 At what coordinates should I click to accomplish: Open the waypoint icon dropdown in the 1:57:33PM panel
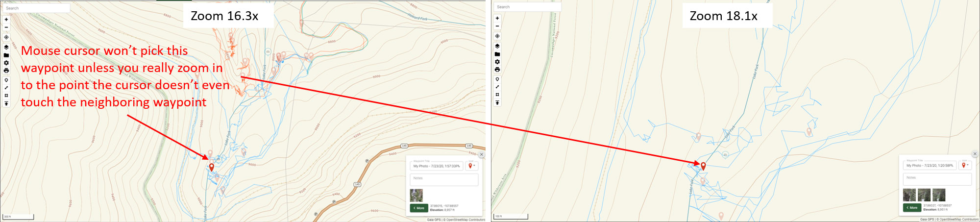point(471,166)
